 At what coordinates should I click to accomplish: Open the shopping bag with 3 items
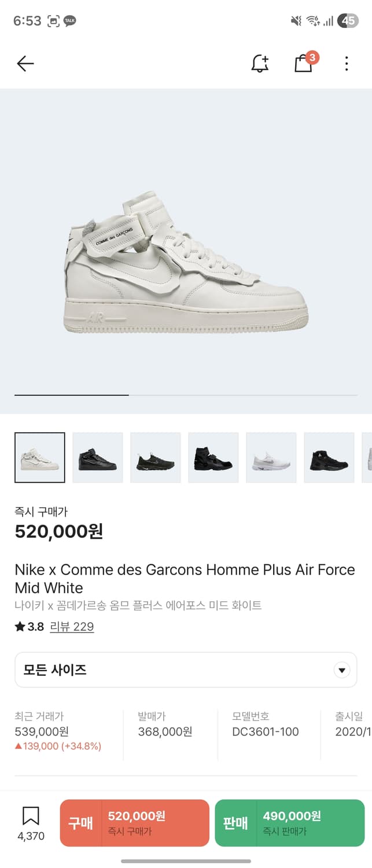304,63
